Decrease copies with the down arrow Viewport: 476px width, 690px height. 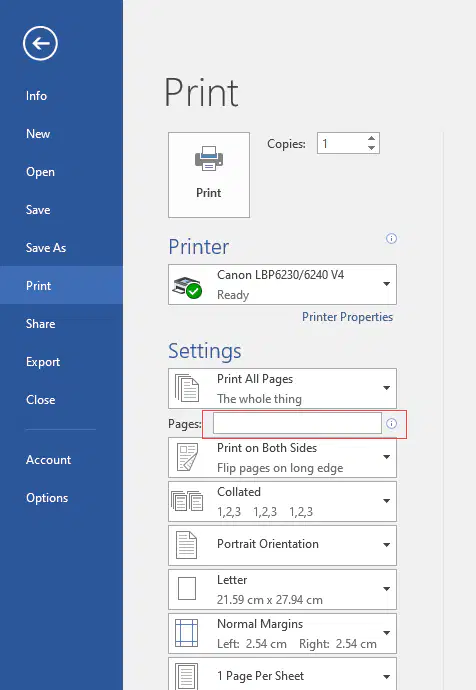click(372, 148)
